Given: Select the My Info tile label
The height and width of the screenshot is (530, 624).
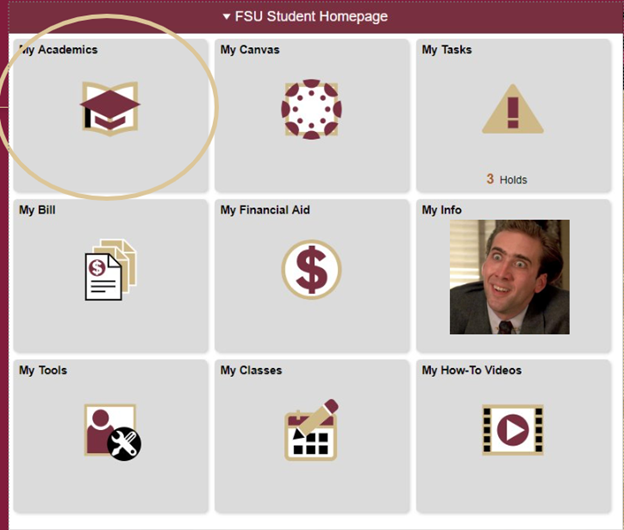Looking at the screenshot, I should [x=442, y=210].
